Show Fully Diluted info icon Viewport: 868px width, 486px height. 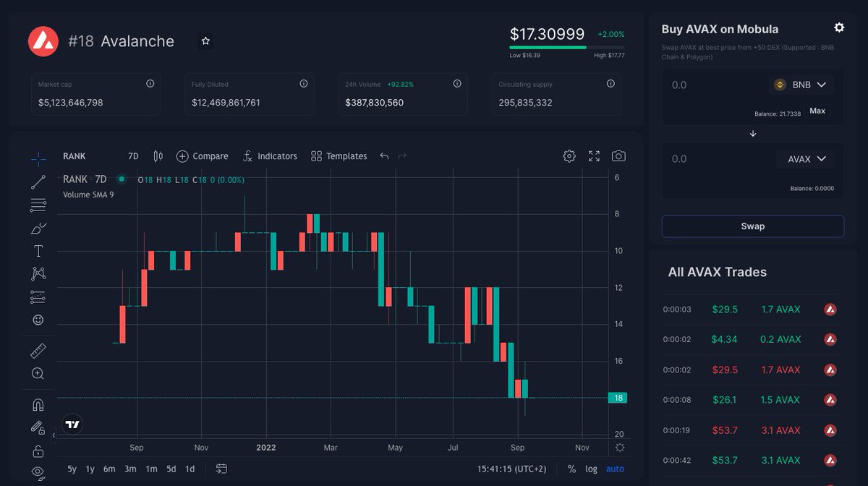tap(304, 84)
